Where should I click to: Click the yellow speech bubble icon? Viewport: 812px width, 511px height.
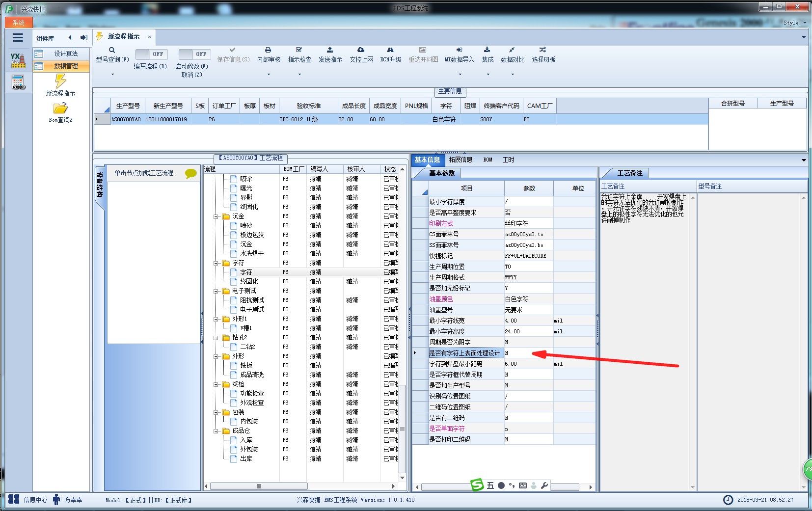(190, 173)
